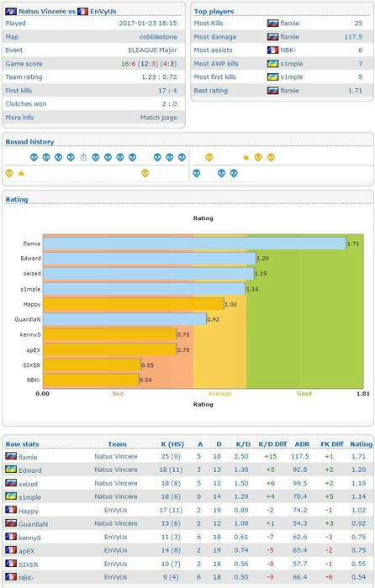Open seized's profile in Raw stats table

(x=28, y=484)
